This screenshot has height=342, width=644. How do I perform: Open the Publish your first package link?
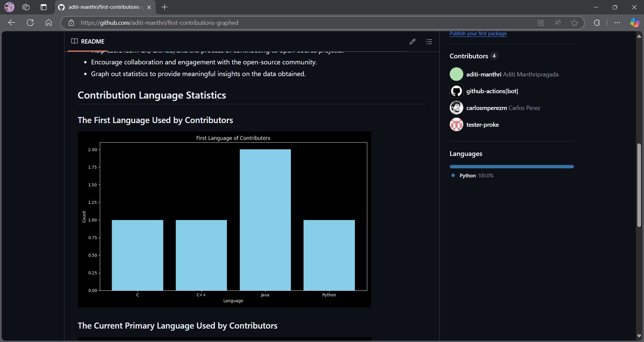click(x=478, y=34)
